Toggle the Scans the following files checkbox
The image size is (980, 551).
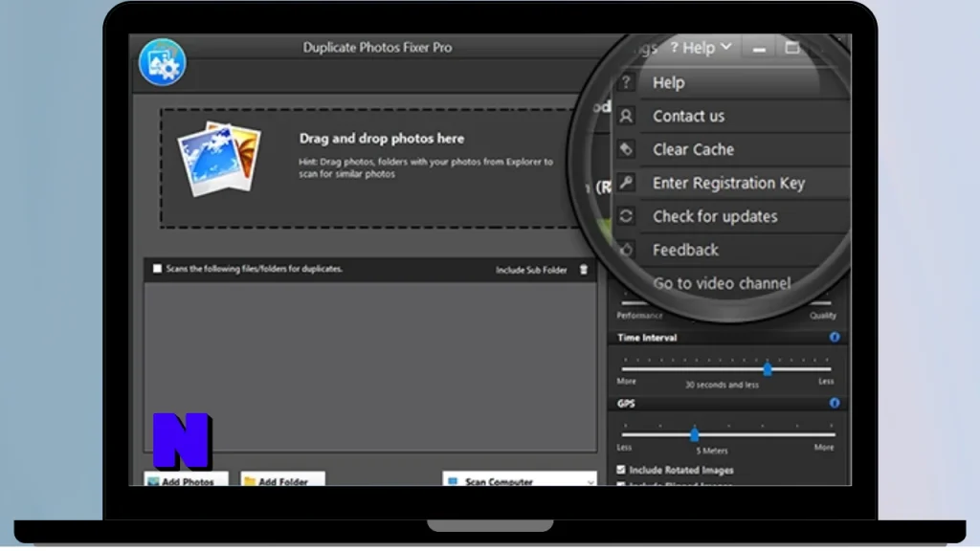[158, 269]
